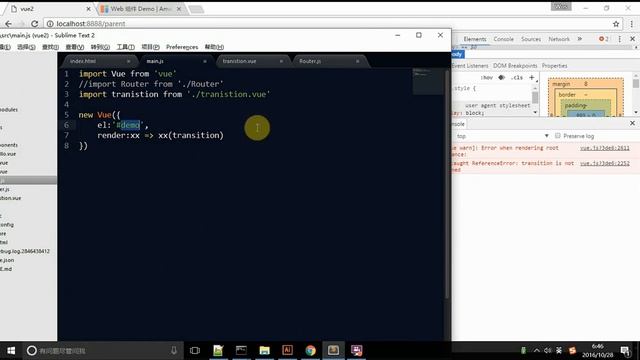The image size is (640, 360).
Task: Open the vue.js link of render error
Action: [604, 148]
